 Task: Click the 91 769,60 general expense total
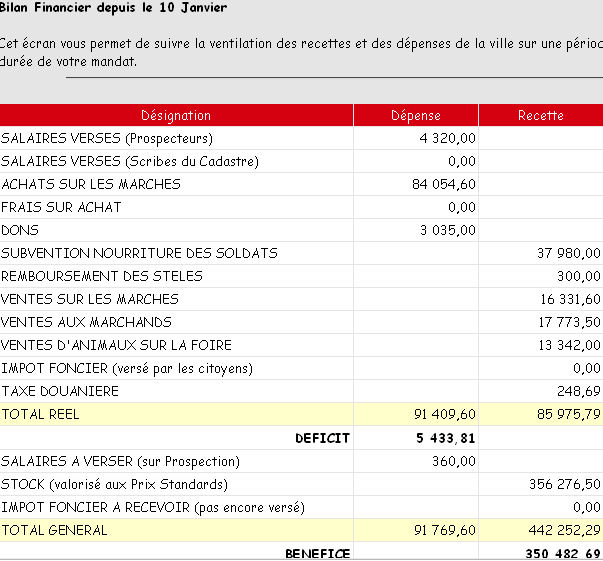[445, 531]
